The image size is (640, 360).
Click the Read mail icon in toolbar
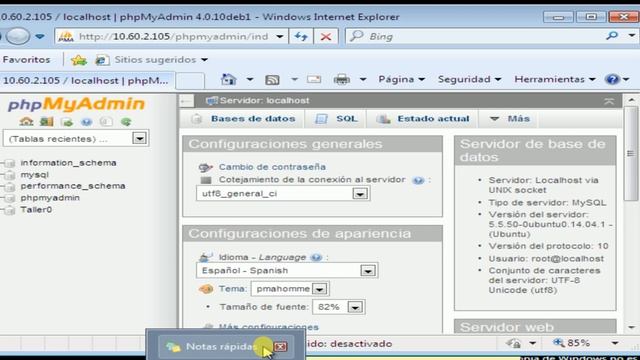(x=314, y=79)
